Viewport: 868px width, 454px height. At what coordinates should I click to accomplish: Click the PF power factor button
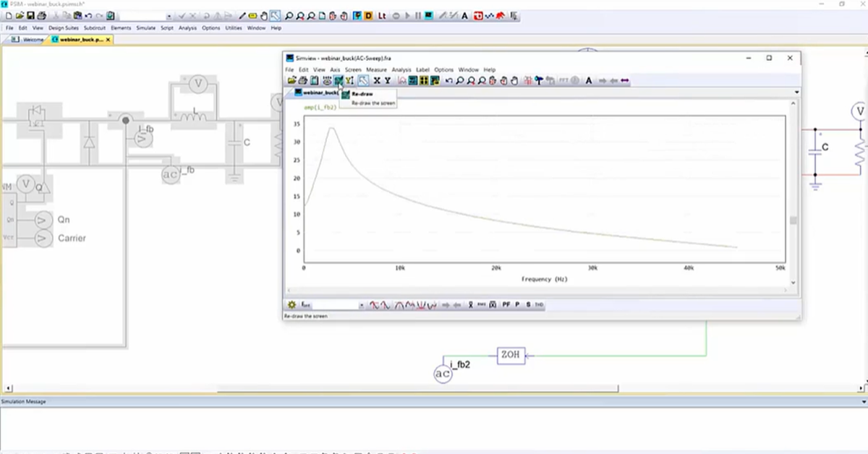(x=506, y=305)
